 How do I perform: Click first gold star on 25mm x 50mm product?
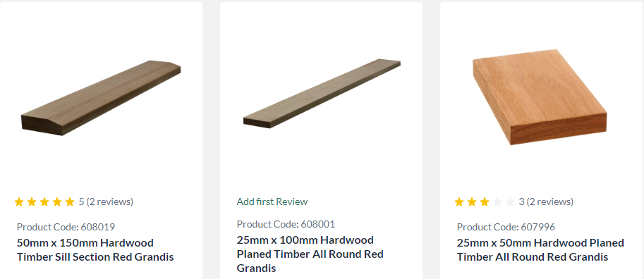[459, 202]
